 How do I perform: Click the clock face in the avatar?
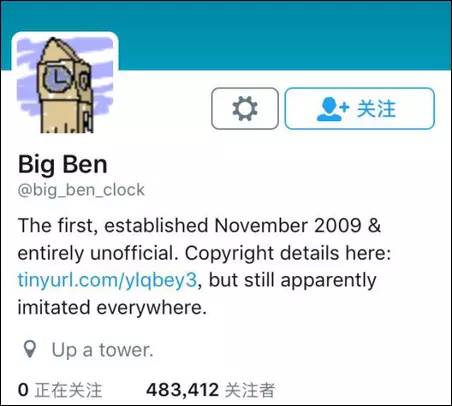pos(57,79)
